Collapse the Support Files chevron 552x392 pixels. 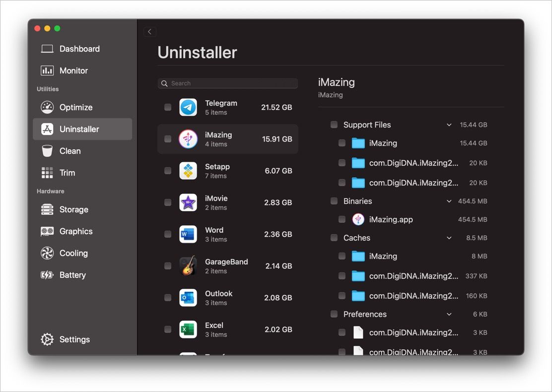[449, 125]
